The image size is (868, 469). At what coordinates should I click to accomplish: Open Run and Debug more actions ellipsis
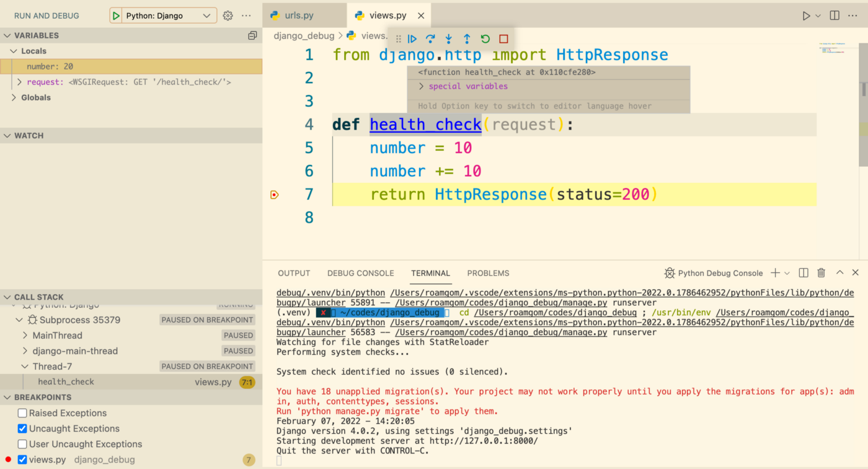246,16
